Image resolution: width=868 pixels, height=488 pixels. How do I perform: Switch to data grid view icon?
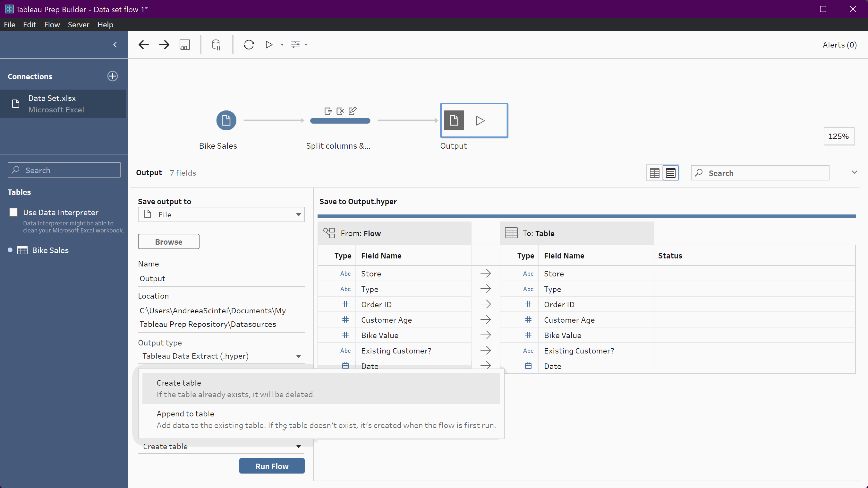(x=654, y=173)
